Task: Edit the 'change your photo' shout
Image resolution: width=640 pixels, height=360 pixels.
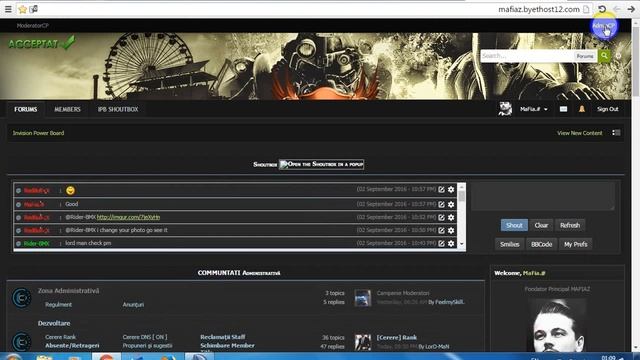Action: (x=441, y=230)
